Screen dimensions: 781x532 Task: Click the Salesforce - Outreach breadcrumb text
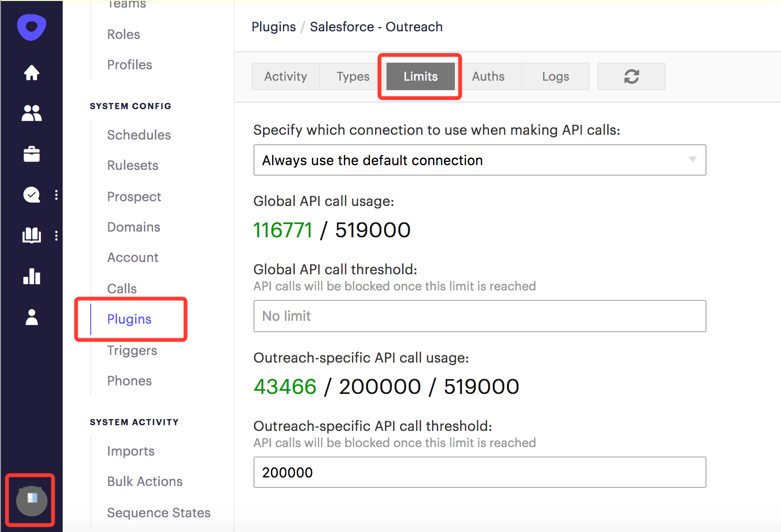376,27
